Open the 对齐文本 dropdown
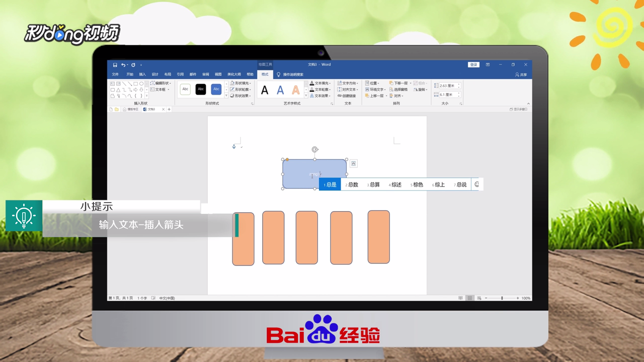Screen dimensions: 644x362 (x=348, y=89)
